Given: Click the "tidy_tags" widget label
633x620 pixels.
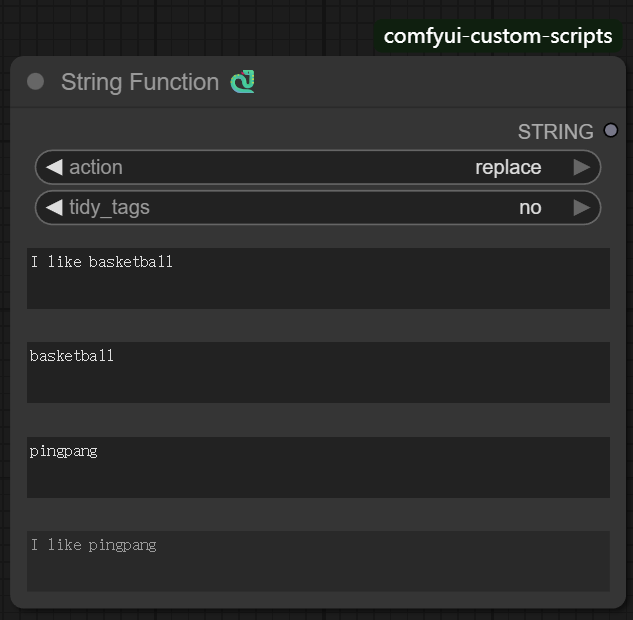Looking at the screenshot, I should (x=109, y=208).
